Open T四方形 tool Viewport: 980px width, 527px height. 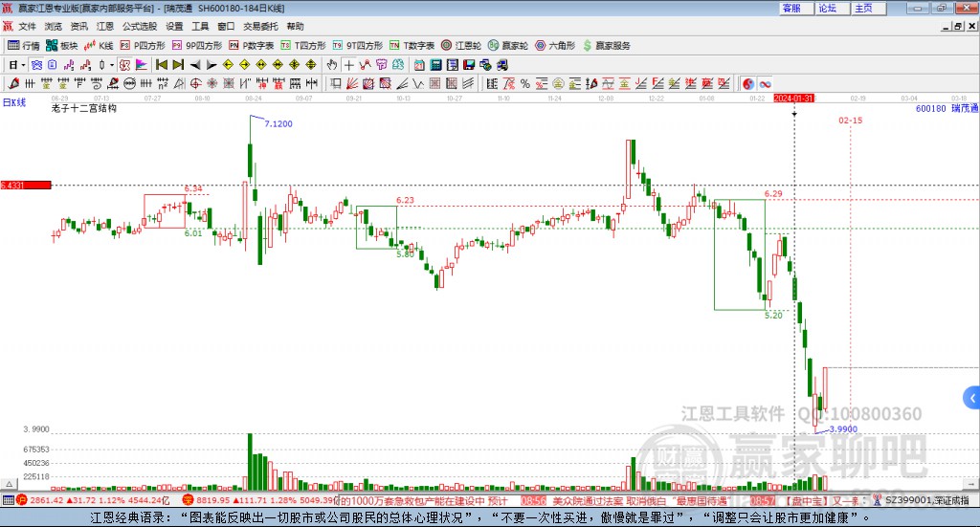pos(303,46)
